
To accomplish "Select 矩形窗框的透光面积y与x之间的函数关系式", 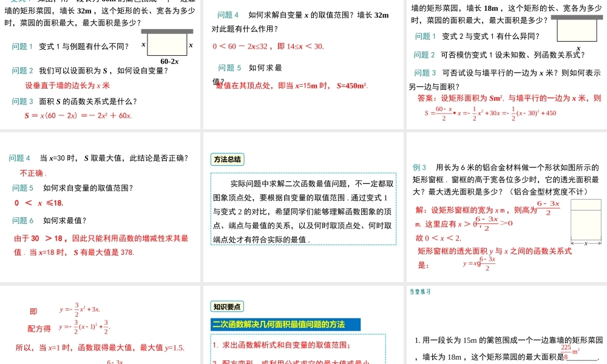I will click(494, 251).
